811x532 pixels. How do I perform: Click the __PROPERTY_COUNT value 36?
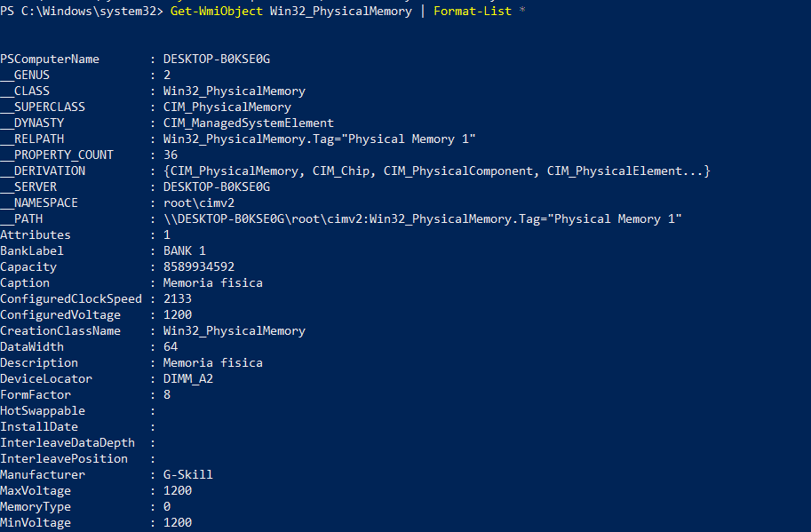tap(171, 155)
